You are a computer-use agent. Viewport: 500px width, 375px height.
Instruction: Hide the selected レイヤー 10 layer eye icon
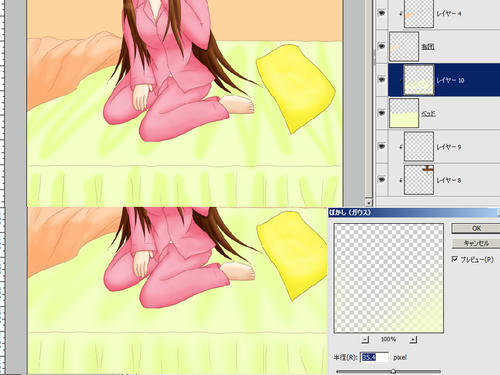pos(381,80)
